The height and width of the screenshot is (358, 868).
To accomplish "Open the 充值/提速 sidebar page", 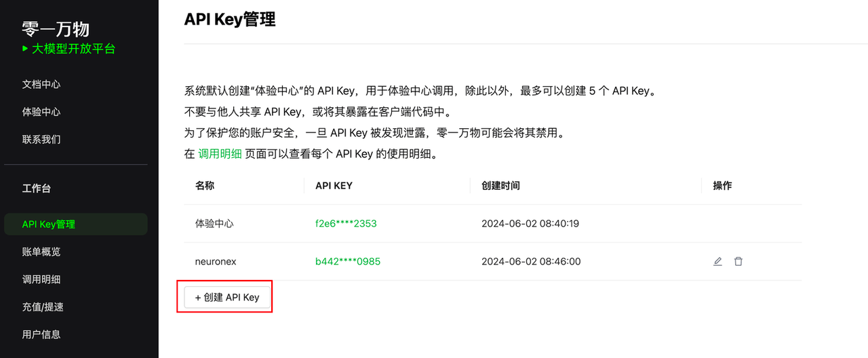I will 43,306.
